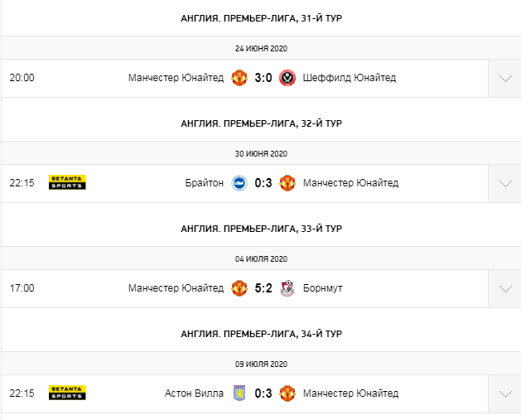The width and height of the screenshot is (521, 420).
Task: Expand the Manchester United vs Bournemouth match details
Action: [x=504, y=289]
